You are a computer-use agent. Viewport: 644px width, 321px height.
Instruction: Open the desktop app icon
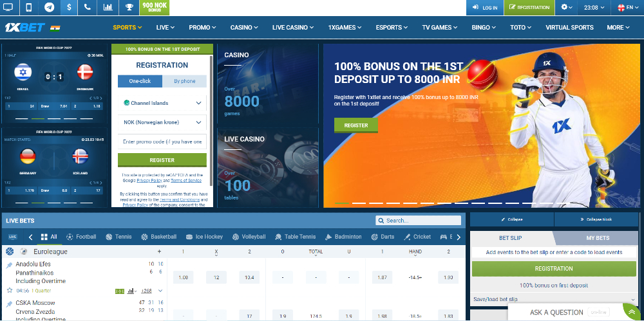tap(8, 7)
